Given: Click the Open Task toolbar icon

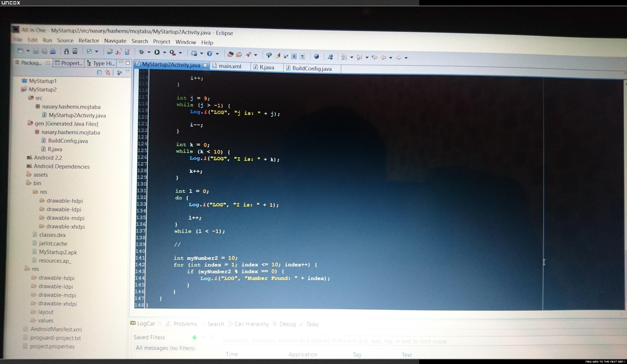Looking at the screenshot, I should 239,54.
